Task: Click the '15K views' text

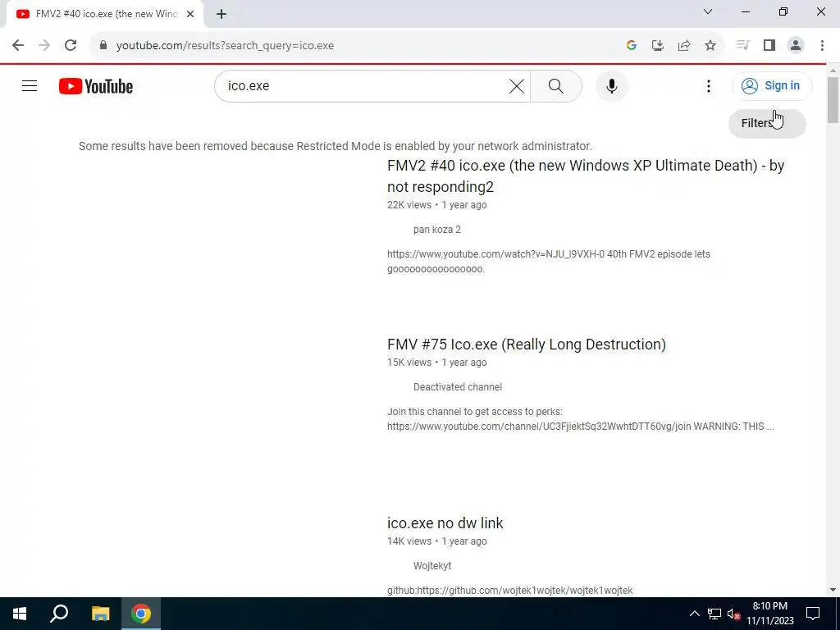Action: (409, 362)
